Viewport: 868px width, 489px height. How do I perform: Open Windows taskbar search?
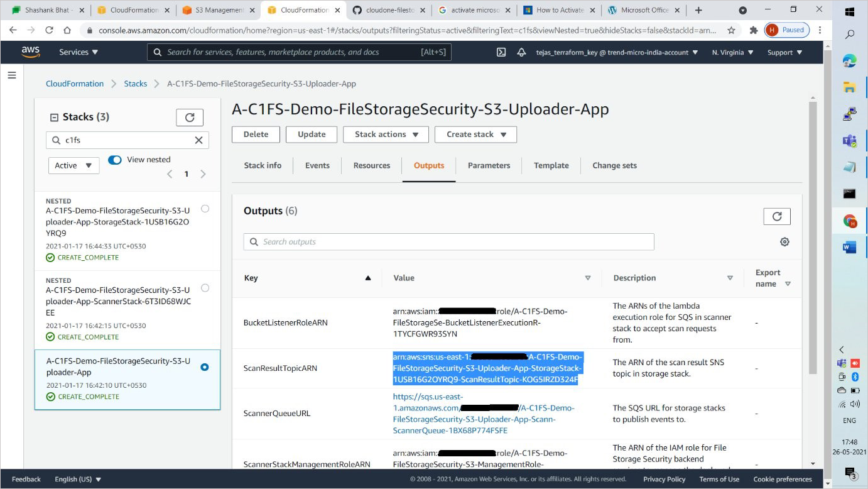click(850, 35)
